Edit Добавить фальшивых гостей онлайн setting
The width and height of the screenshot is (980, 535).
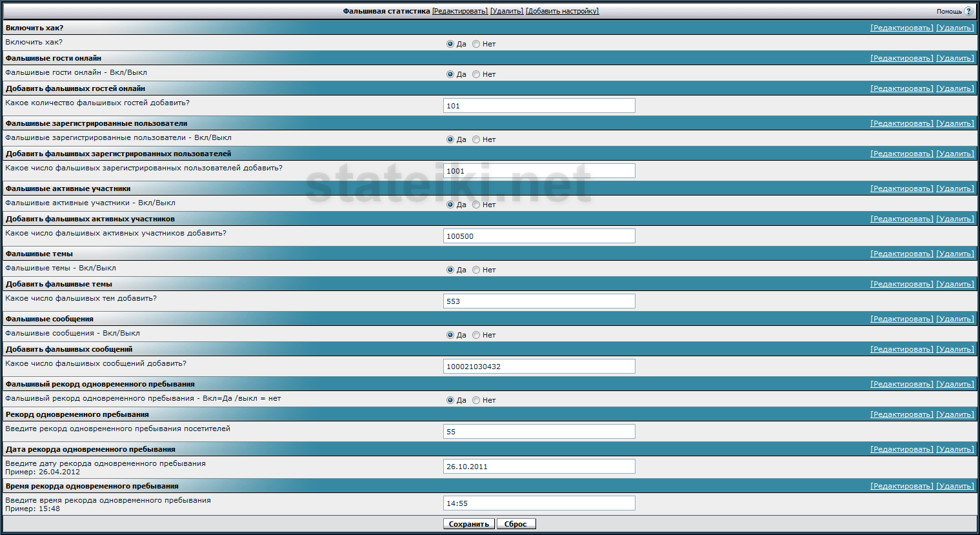tap(902, 88)
